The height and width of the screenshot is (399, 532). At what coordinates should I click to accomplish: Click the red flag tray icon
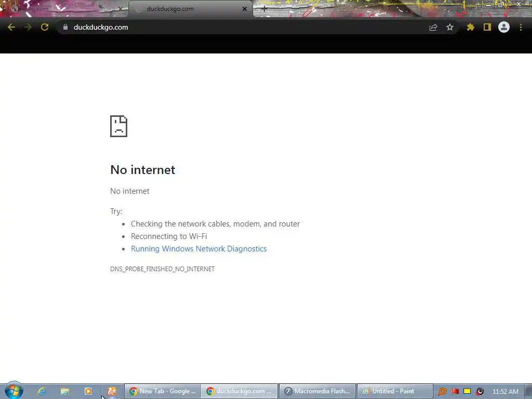click(x=455, y=391)
